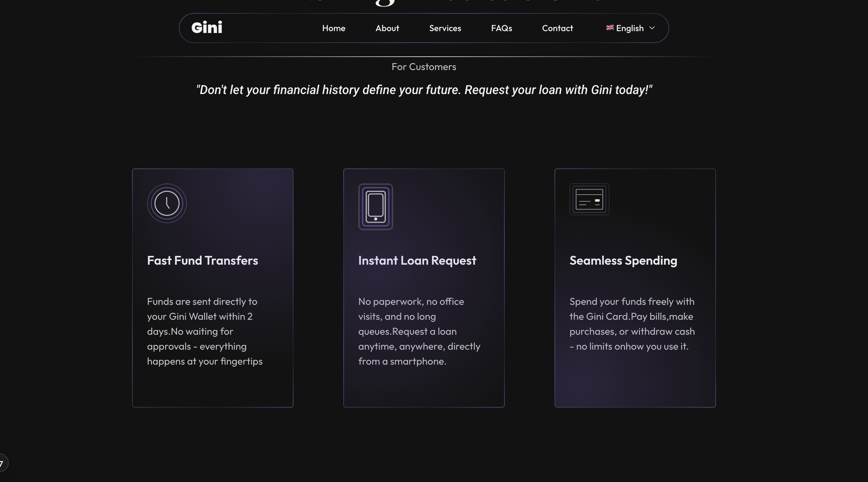
Task: Select the Seamless Spending heading
Action: 623,260
